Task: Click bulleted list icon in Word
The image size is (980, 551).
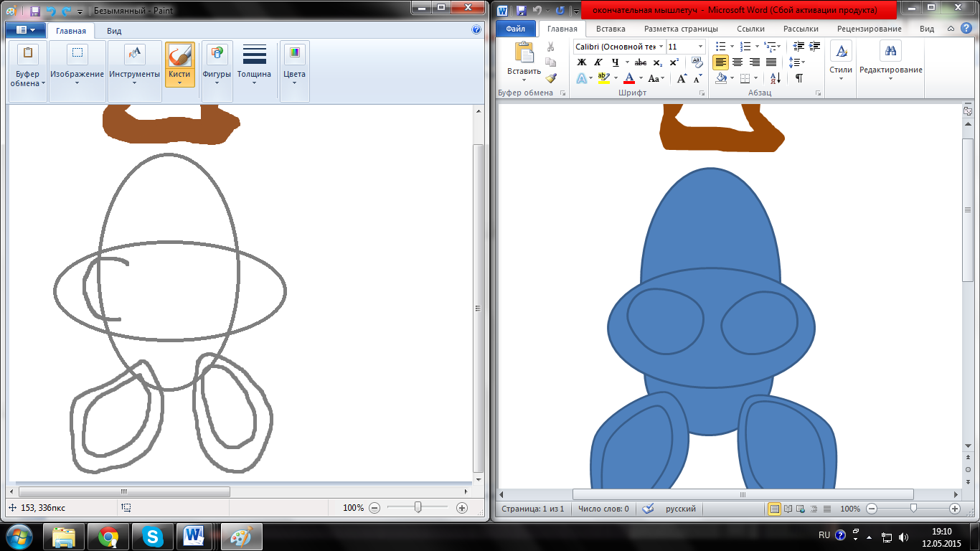Action: pos(722,47)
